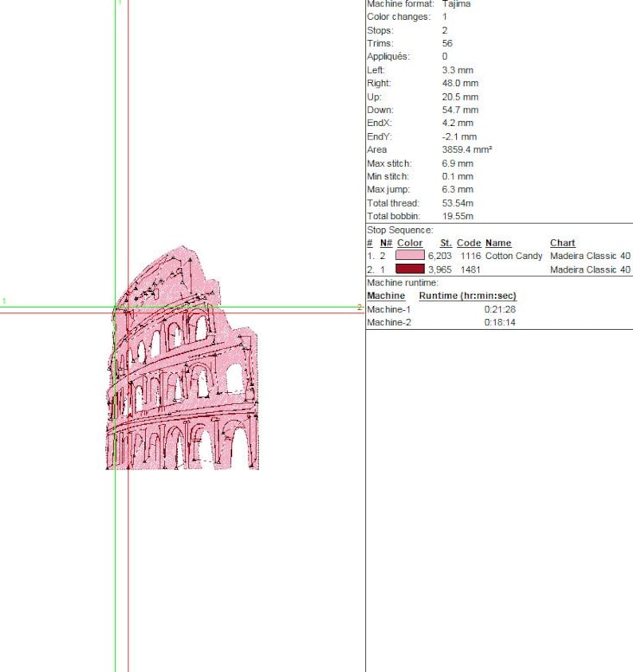Viewport: 633px width, 672px height.
Task: Click the Up value 20.5 mm
Action: pyautogui.click(x=460, y=97)
